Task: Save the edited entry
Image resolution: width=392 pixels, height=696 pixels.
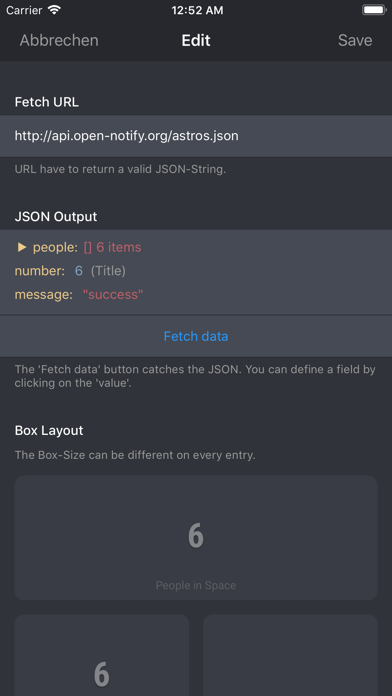Action: click(355, 40)
